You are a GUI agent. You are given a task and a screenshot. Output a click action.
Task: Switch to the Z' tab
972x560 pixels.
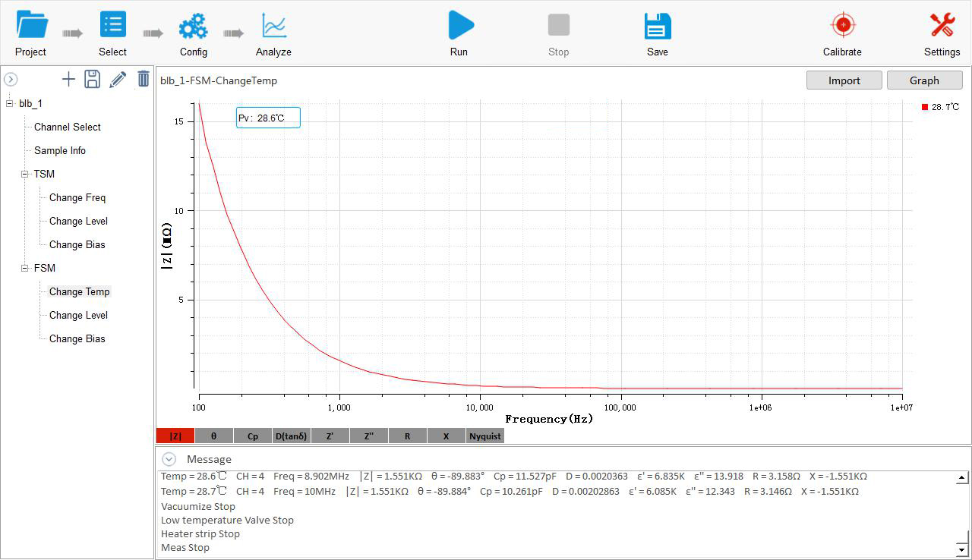(x=330, y=436)
